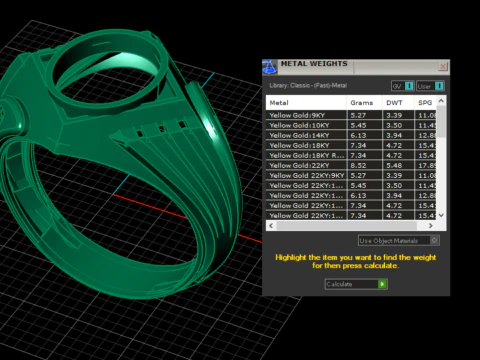Select the Yellow Gold:18KY row
480x360 pixels.
[351, 145]
